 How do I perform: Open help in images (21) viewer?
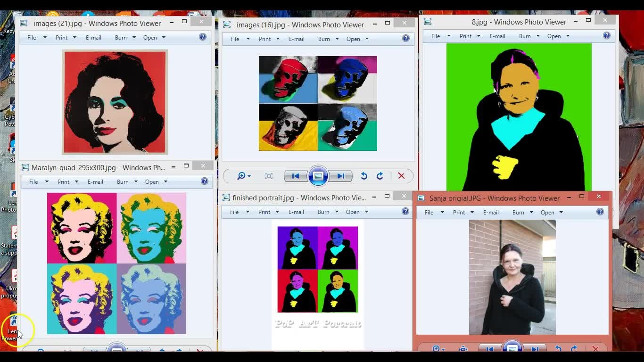(203, 37)
